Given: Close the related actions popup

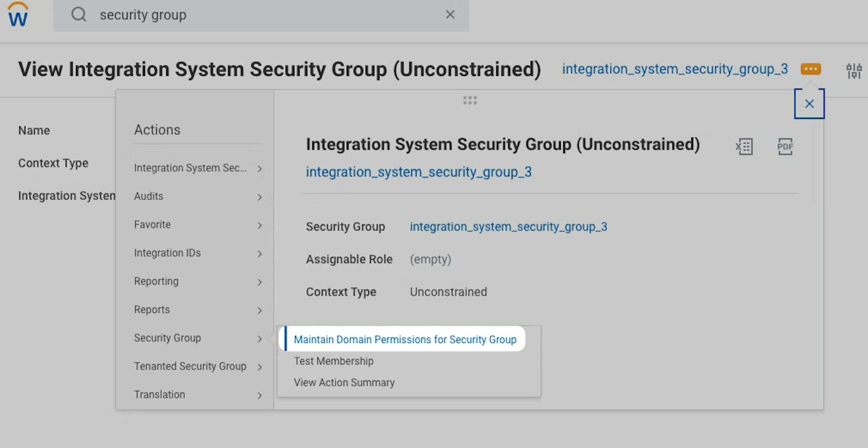Looking at the screenshot, I should [x=809, y=104].
